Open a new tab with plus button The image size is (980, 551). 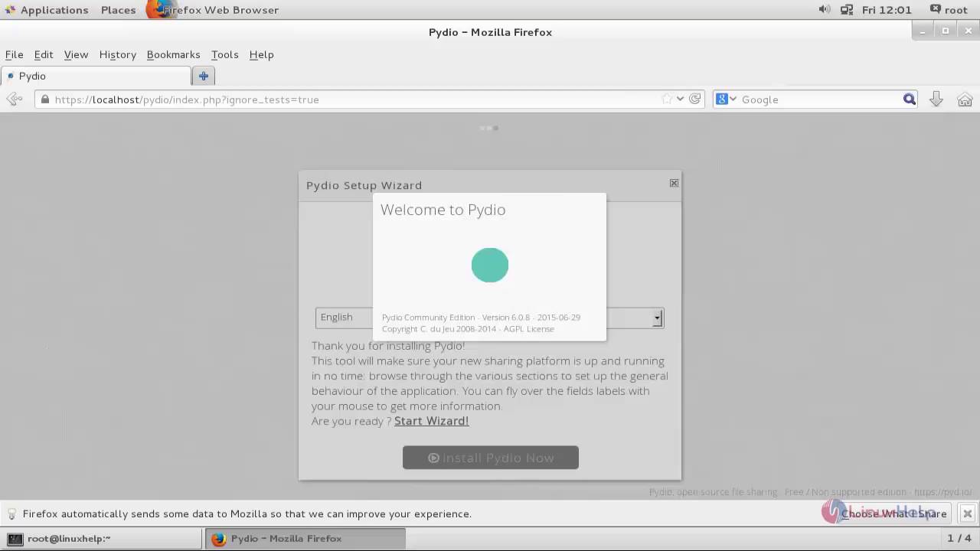(x=204, y=76)
